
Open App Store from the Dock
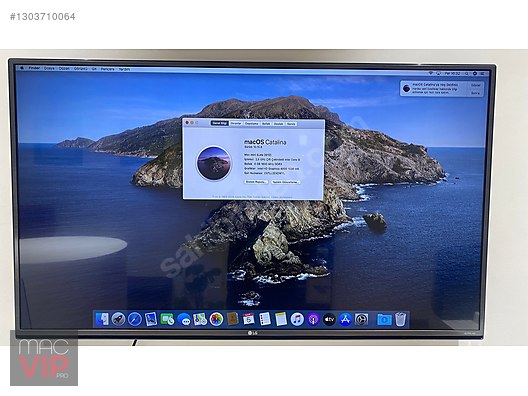point(345,319)
